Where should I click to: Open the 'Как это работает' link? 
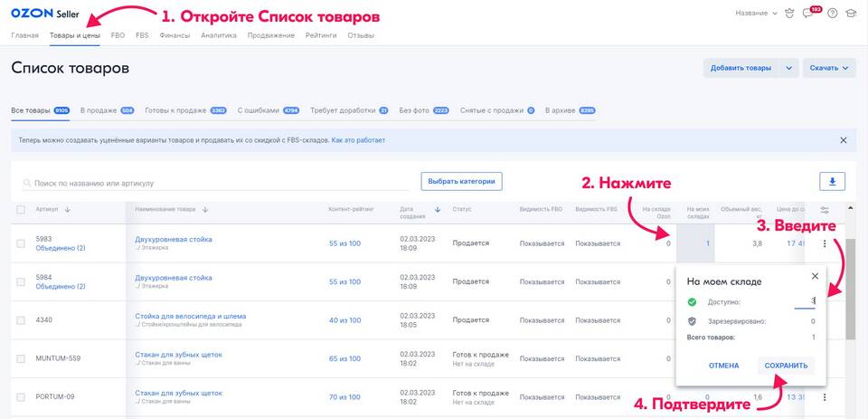click(358, 140)
